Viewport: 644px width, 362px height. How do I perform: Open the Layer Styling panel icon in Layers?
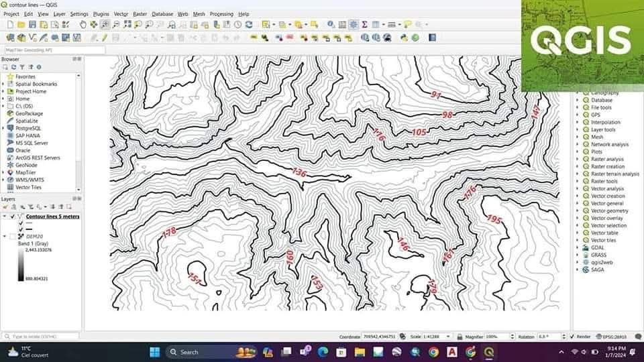tap(5, 207)
